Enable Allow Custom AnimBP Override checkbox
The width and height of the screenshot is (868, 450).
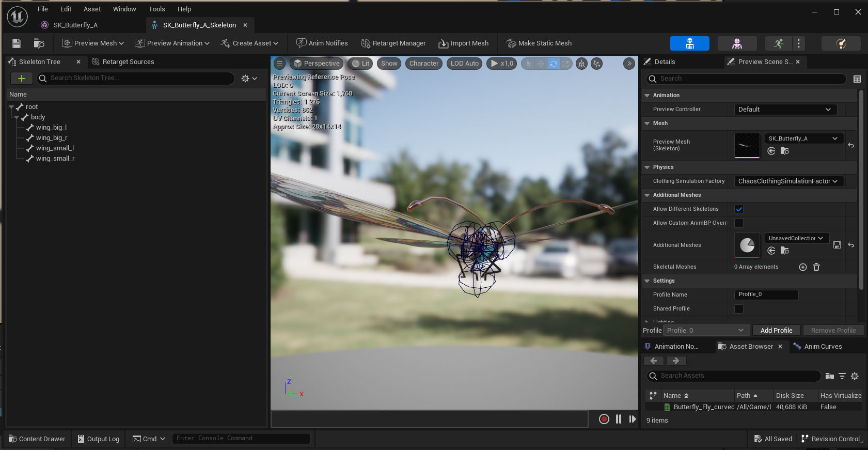(x=739, y=223)
